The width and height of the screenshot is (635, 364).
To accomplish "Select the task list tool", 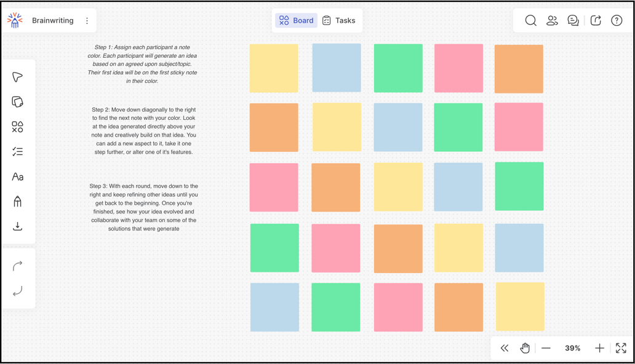I will click(x=17, y=152).
